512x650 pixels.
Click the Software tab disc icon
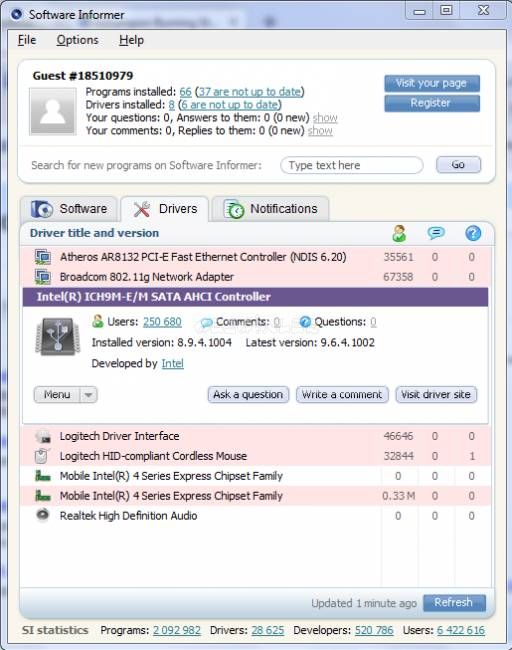coord(41,209)
